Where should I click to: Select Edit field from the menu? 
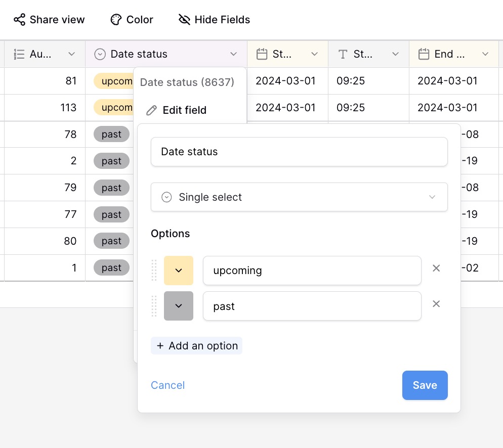coord(184,110)
